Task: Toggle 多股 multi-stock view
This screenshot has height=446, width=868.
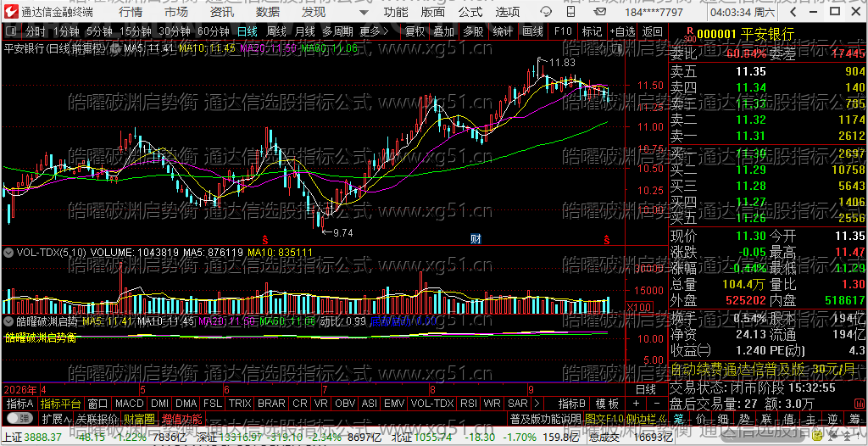Action: [473, 31]
